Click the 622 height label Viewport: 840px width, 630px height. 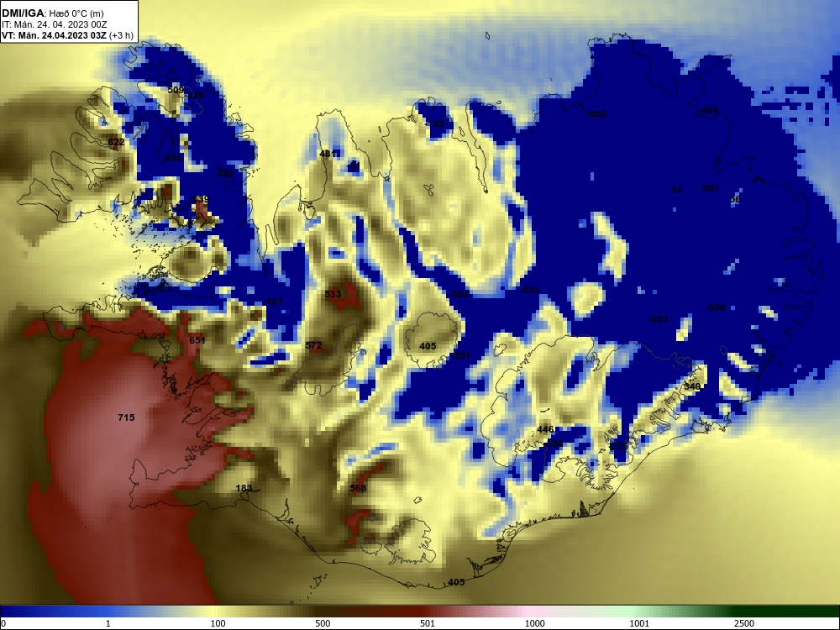116,142
